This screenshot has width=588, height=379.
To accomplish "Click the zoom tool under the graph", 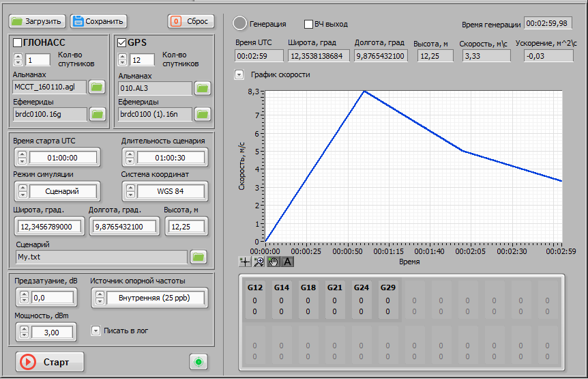I will pyautogui.click(x=259, y=262).
